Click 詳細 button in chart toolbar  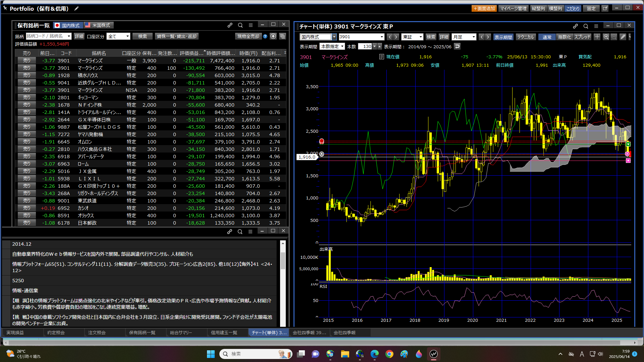click(x=444, y=37)
